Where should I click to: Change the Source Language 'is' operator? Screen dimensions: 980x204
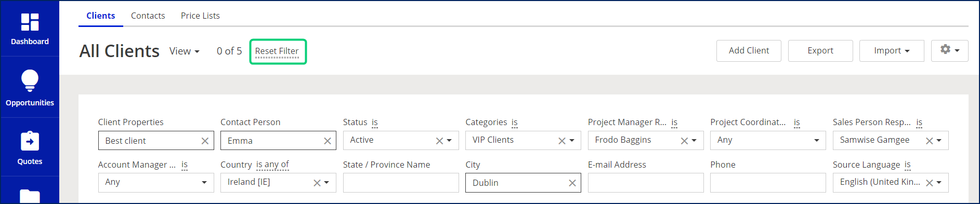908,165
